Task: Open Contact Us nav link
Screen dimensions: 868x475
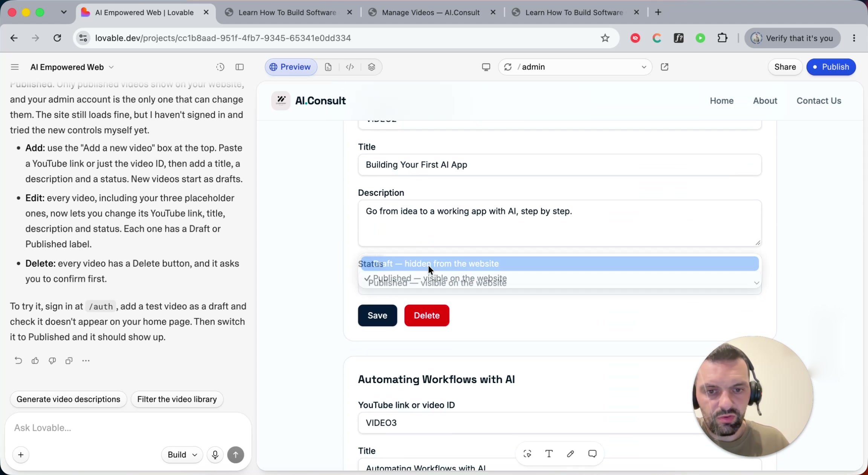Action: tap(819, 101)
